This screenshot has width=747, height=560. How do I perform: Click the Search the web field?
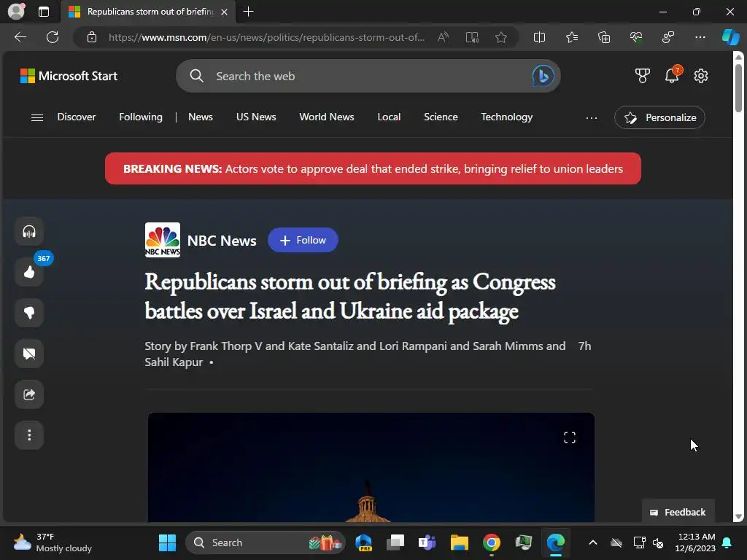pyautogui.click(x=368, y=76)
